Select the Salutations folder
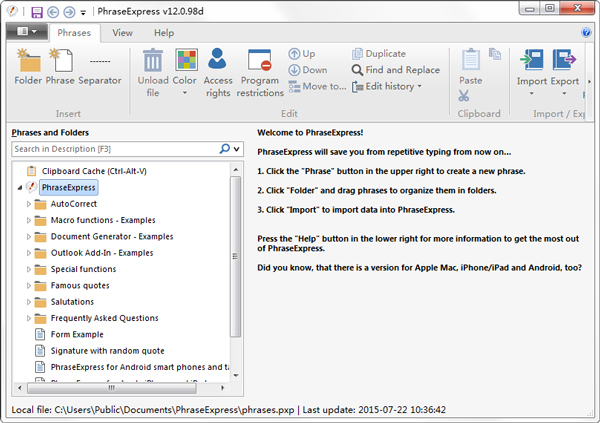Screen dimensions: 600x423 click(72, 302)
